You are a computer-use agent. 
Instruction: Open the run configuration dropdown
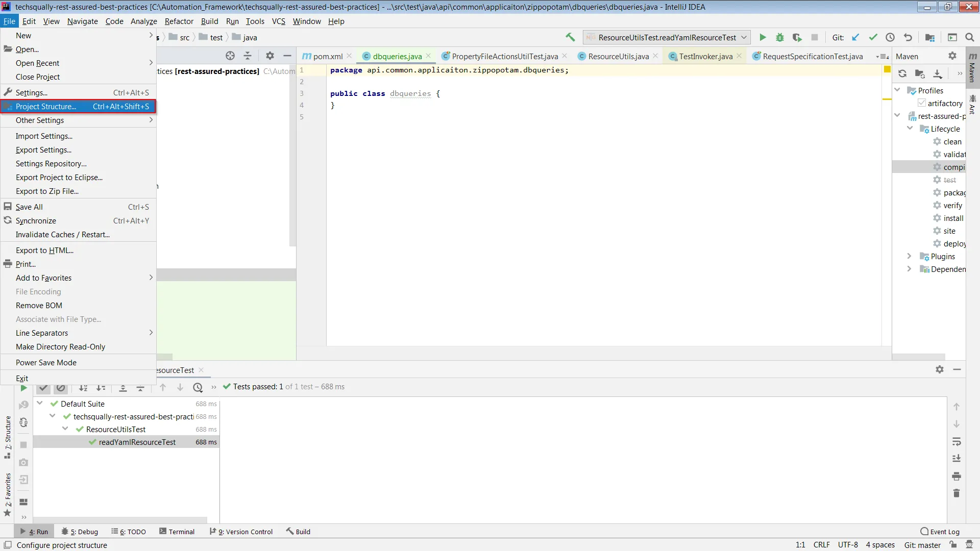(x=667, y=37)
